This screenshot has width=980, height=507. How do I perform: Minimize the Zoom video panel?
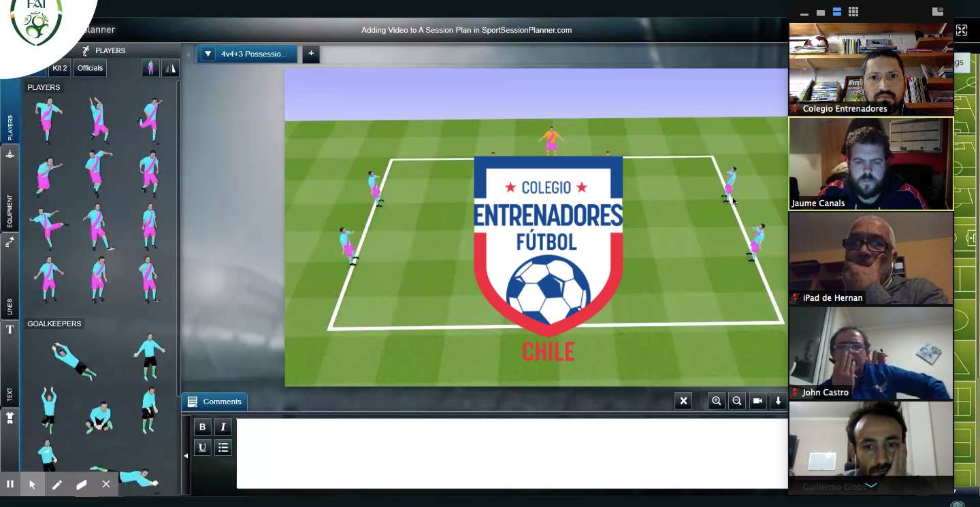coord(804,13)
